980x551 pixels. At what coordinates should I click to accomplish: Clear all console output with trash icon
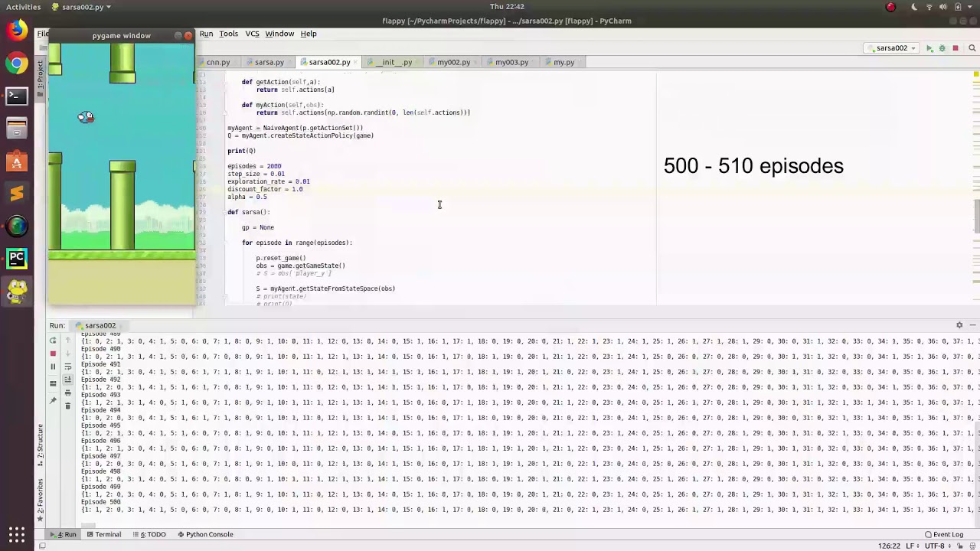click(67, 406)
